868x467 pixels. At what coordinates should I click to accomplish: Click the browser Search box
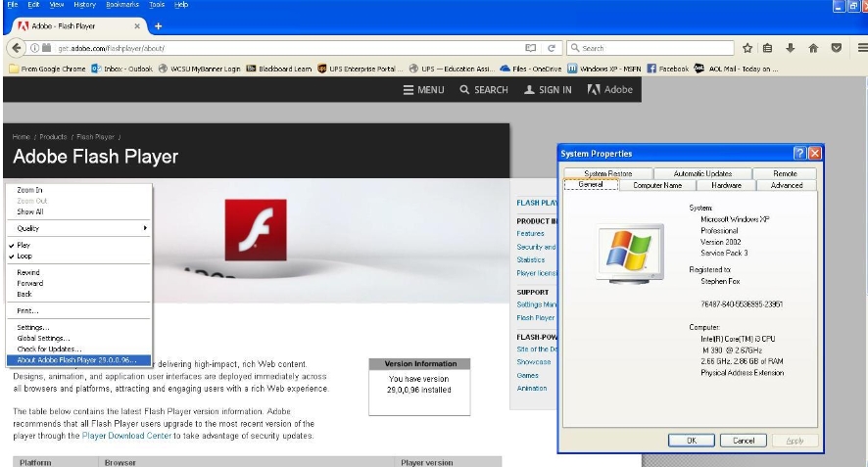click(x=651, y=48)
